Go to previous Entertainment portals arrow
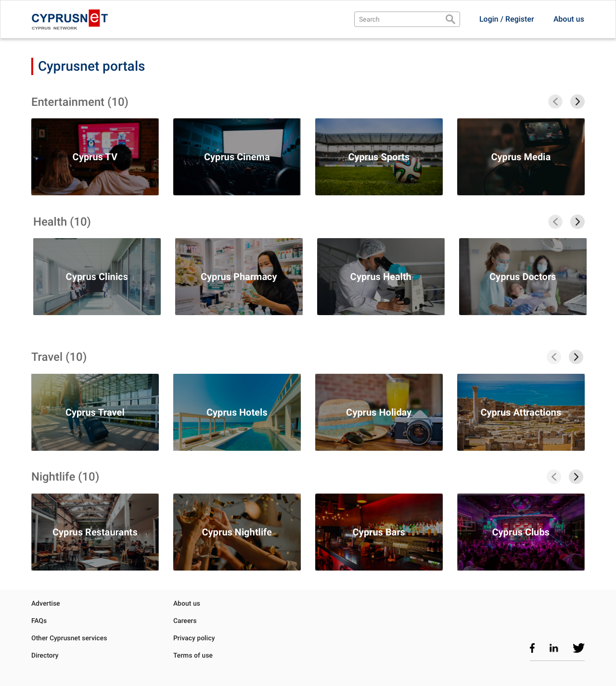Screen dimensions: 616x686 tap(555, 102)
